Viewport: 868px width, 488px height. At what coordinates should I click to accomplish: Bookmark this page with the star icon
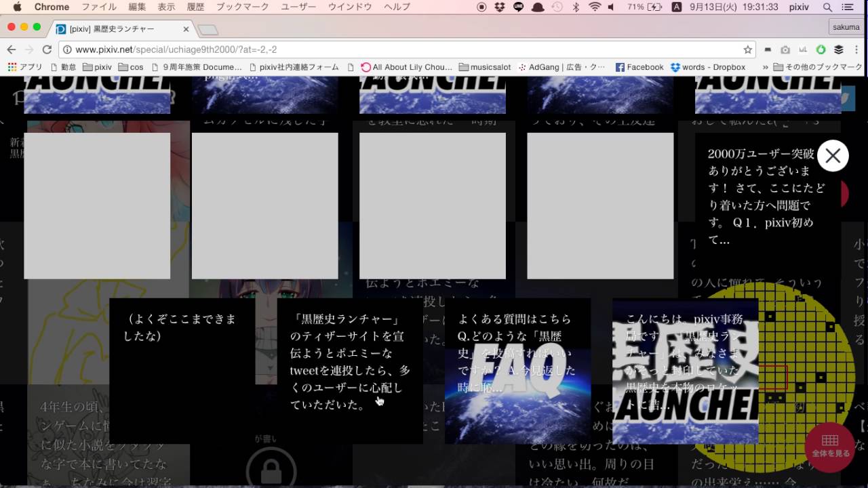click(x=747, y=49)
